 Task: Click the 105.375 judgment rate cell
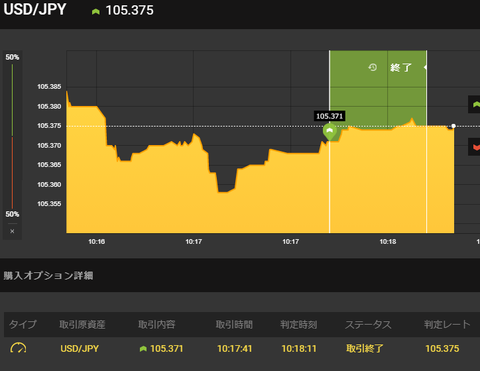tap(442, 349)
